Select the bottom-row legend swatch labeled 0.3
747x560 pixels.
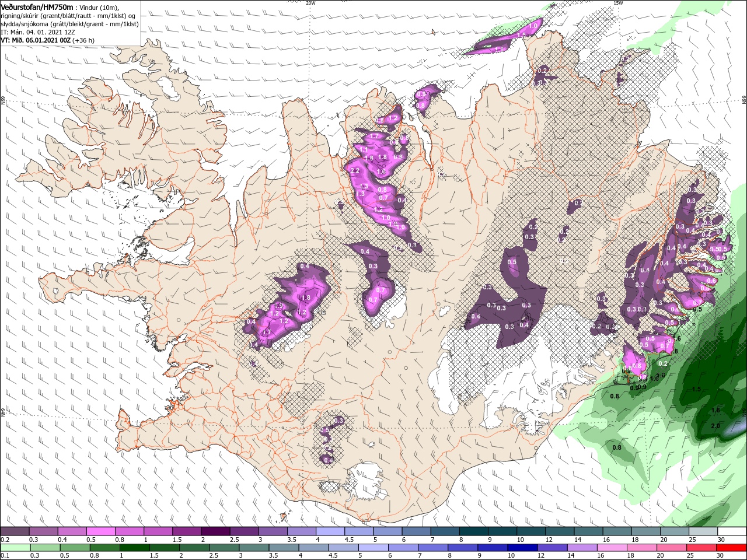click(45, 548)
